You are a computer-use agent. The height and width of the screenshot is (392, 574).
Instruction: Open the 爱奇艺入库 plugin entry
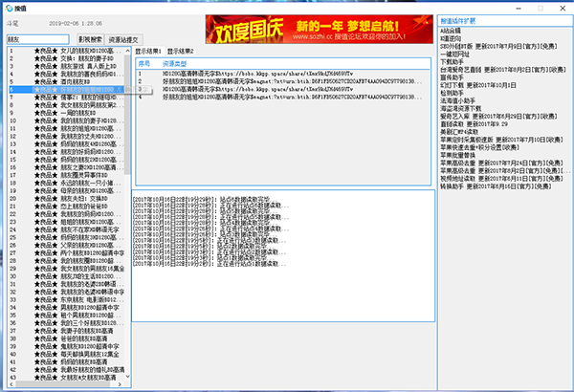pos(498,117)
